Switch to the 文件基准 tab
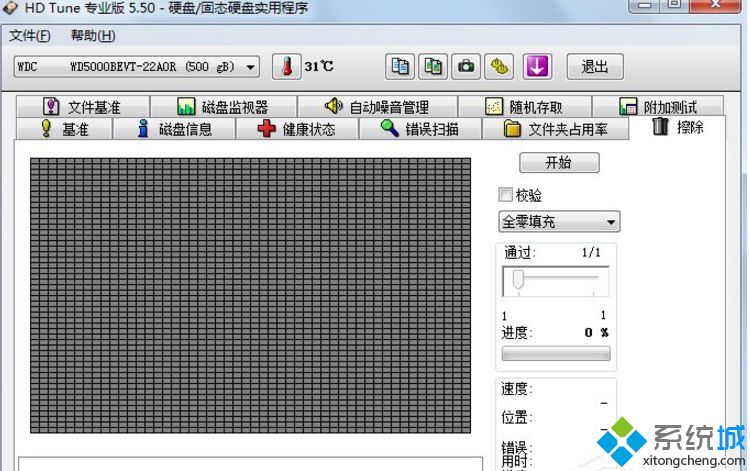Screen dimensions: 750x471 (83, 106)
